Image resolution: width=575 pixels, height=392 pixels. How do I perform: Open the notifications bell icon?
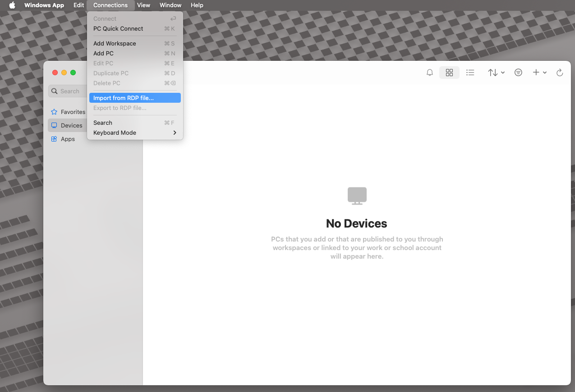430,73
